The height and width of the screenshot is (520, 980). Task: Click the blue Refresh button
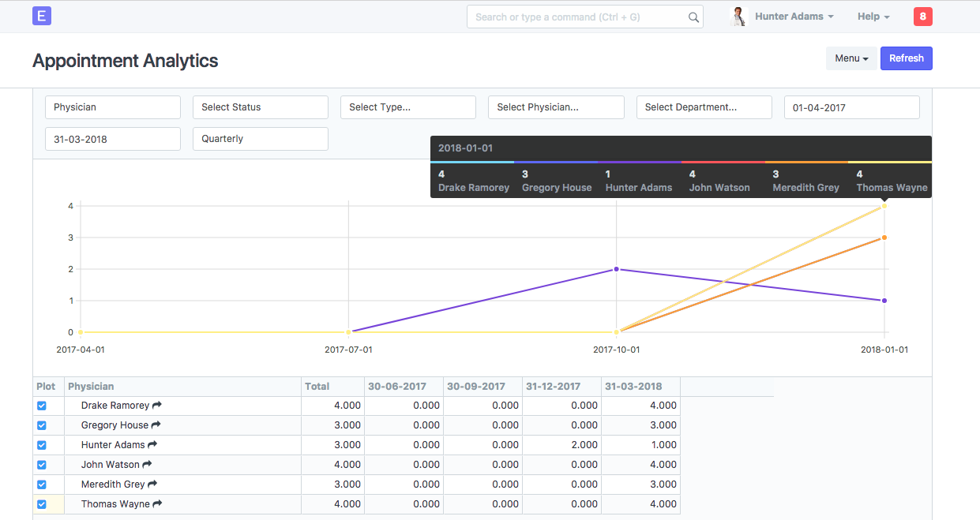[x=906, y=58]
